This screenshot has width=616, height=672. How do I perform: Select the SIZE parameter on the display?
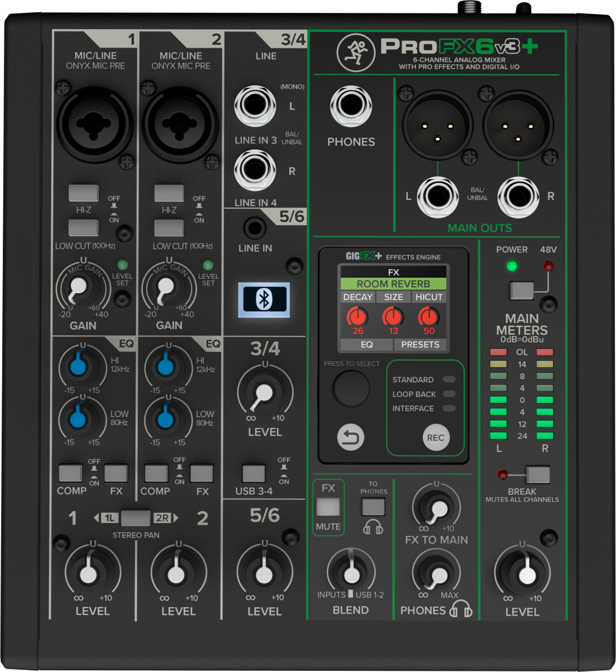point(394,297)
